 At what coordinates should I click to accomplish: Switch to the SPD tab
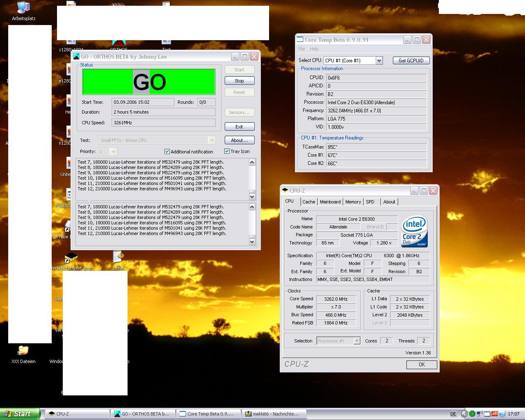coord(370,202)
